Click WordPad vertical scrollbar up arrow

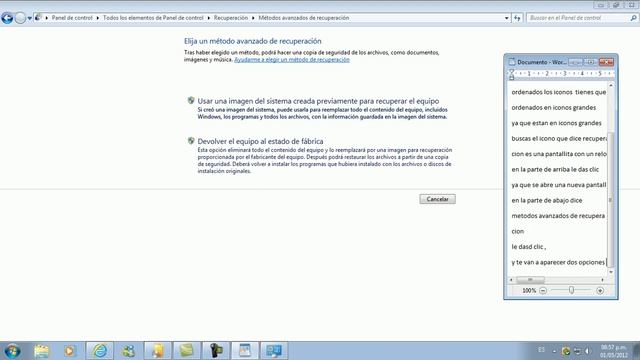611,85
